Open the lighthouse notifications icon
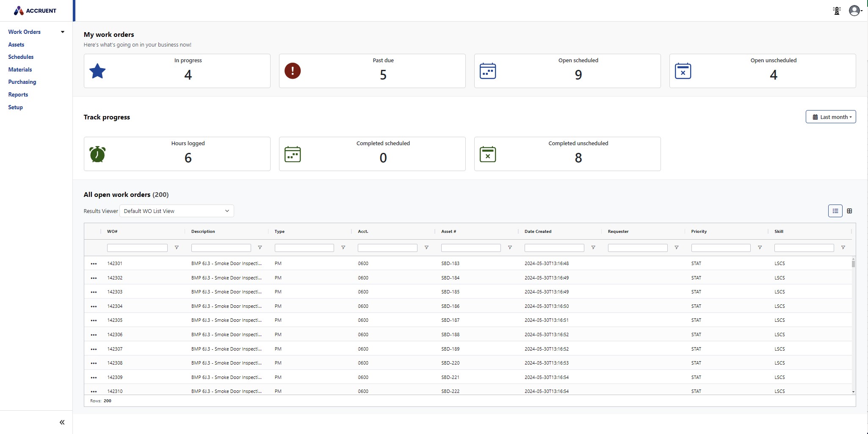868x434 pixels. (x=837, y=11)
